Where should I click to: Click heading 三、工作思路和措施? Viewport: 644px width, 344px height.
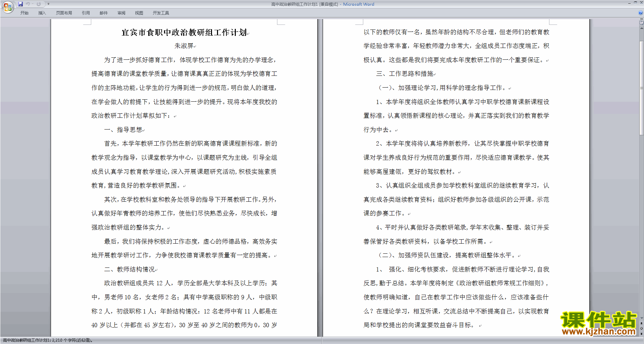(x=405, y=74)
